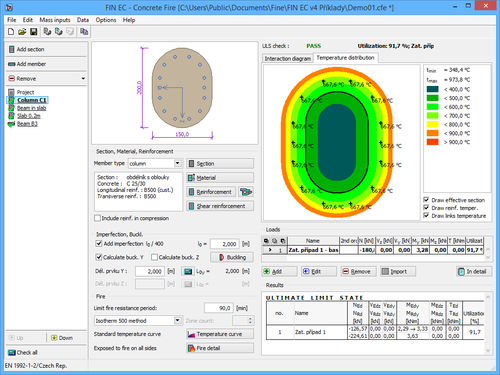The width and height of the screenshot is (500, 375).
Task: Select Slab 0.2m in project tree
Action: pos(29,116)
